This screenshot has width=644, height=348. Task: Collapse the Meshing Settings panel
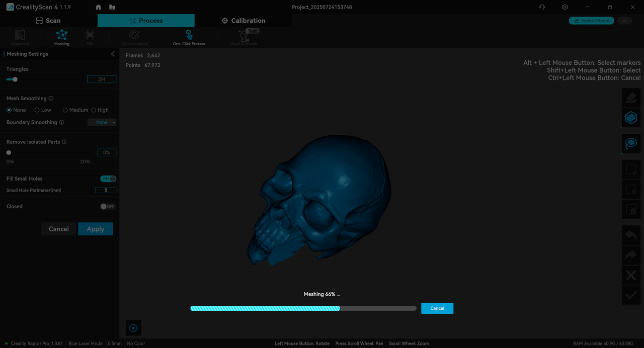tap(113, 54)
